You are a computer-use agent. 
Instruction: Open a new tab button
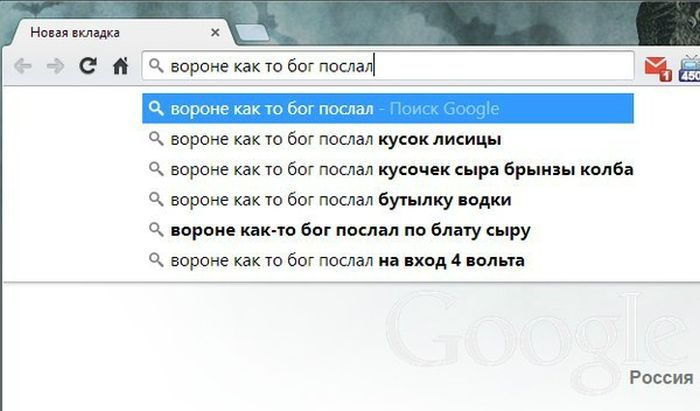tap(252, 33)
